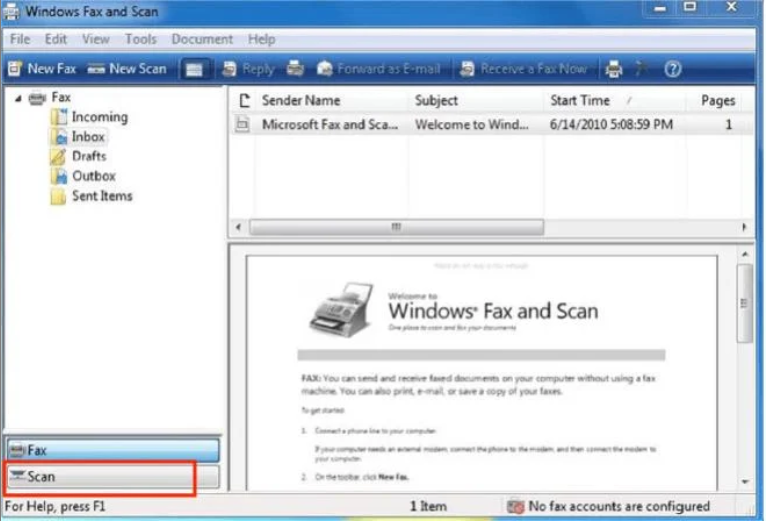Open the Tools menu
Viewport: 766px width, 521px height.
[x=141, y=39]
